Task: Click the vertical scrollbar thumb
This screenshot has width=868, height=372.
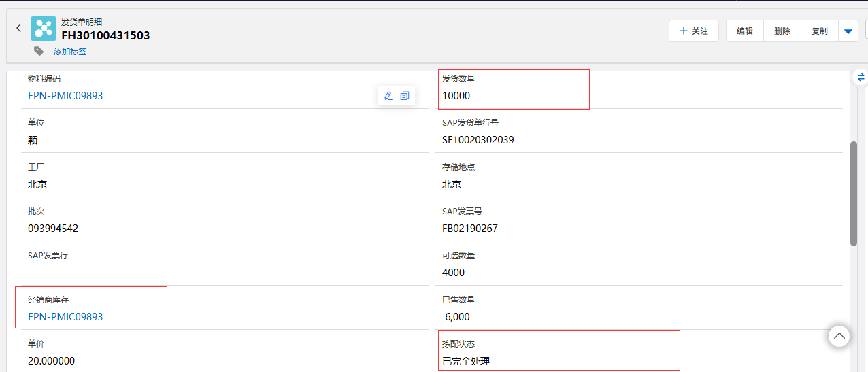Action: [854, 193]
